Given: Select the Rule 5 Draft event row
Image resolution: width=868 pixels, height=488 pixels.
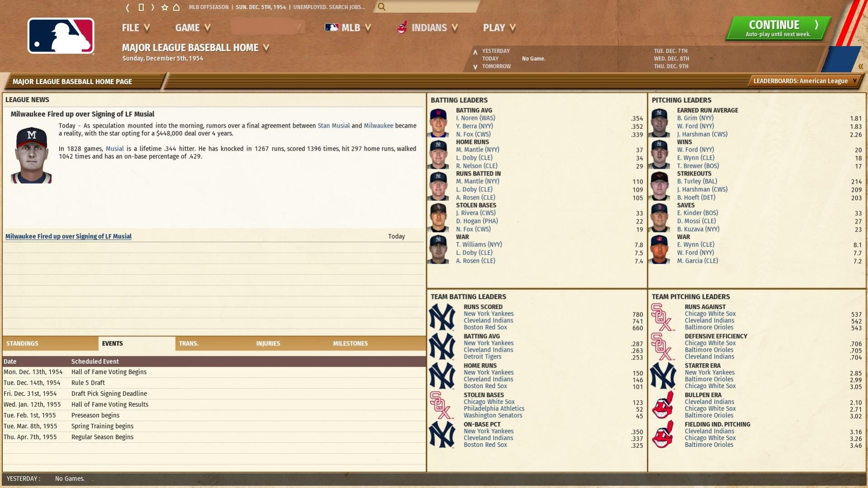Looking at the screenshot, I should (214, 383).
